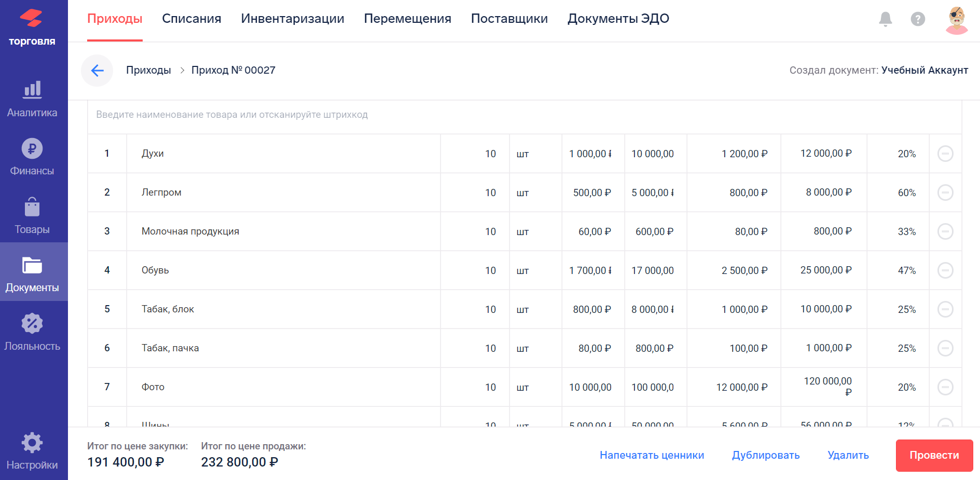Remove the Табак, блок row with minus icon
This screenshot has height=480, width=980.
[x=945, y=309]
